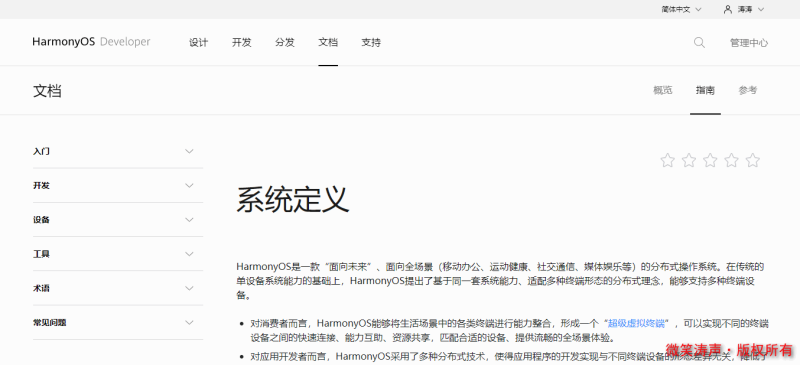
Task: Open the 简体中文 language dropdown
Action: click(x=682, y=9)
